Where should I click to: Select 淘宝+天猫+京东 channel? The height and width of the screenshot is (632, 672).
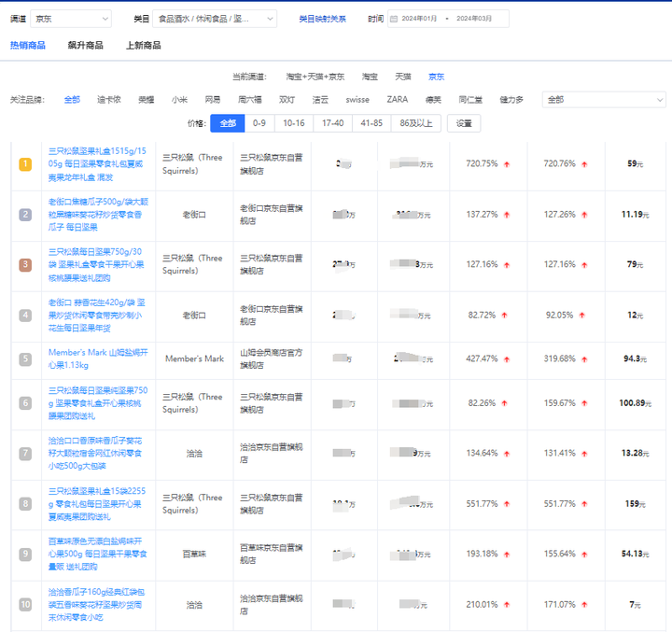click(x=315, y=77)
